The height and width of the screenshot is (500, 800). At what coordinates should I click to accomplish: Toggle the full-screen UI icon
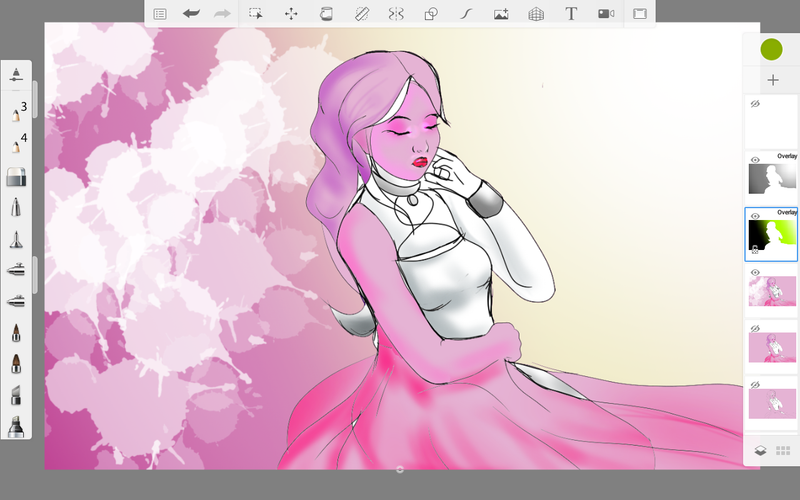(x=640, y=14)
